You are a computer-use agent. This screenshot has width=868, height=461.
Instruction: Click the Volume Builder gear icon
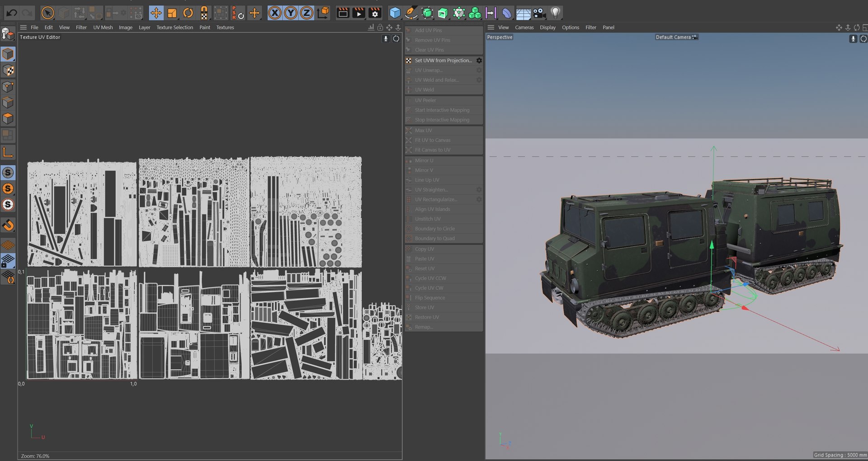(x=459, y=13)
